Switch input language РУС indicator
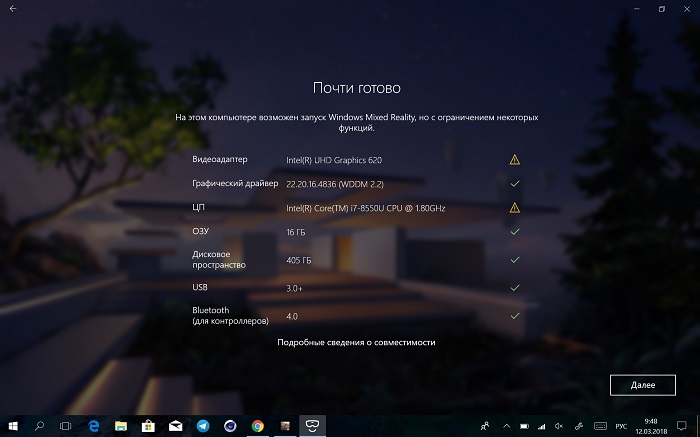 (621, 426)
